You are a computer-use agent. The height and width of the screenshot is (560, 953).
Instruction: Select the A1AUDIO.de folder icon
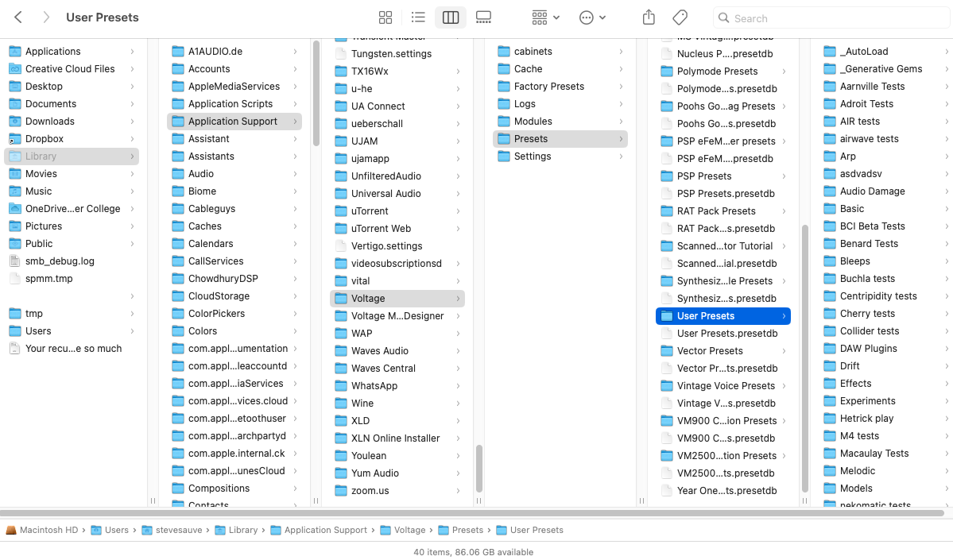pyautogui.click(x=178, y=52)
